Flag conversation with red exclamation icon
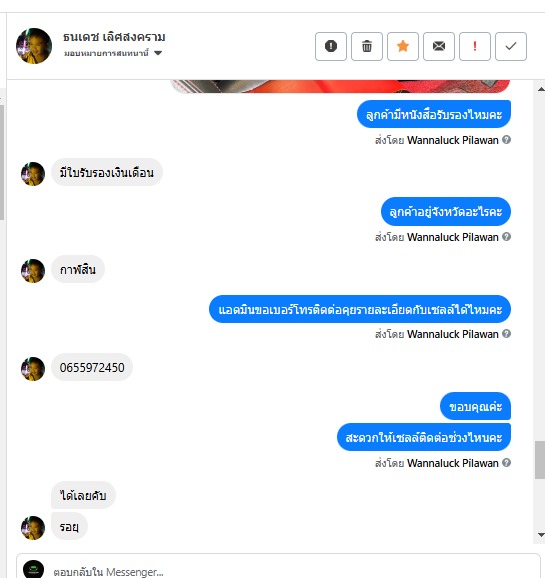Image resolution: width=545 pixels, height=578 pixels. click(475, 46)
